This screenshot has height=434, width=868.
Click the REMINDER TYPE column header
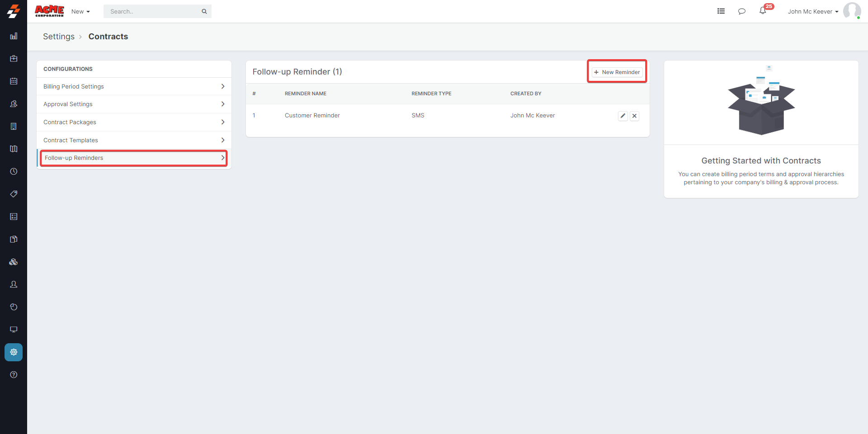click(431, 94)
